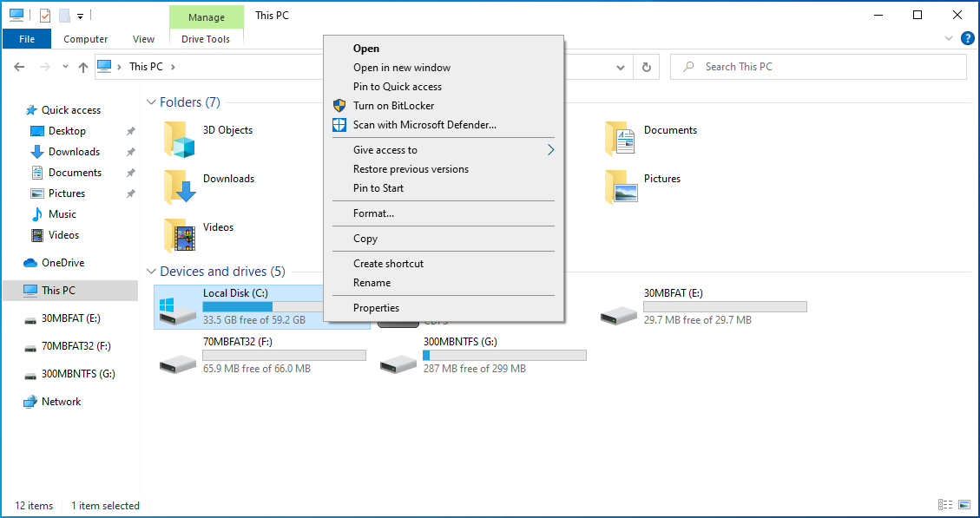Open Customize Quick Access Toolbar dropdown
The image size is (980, 518).
tap(80, 16)
